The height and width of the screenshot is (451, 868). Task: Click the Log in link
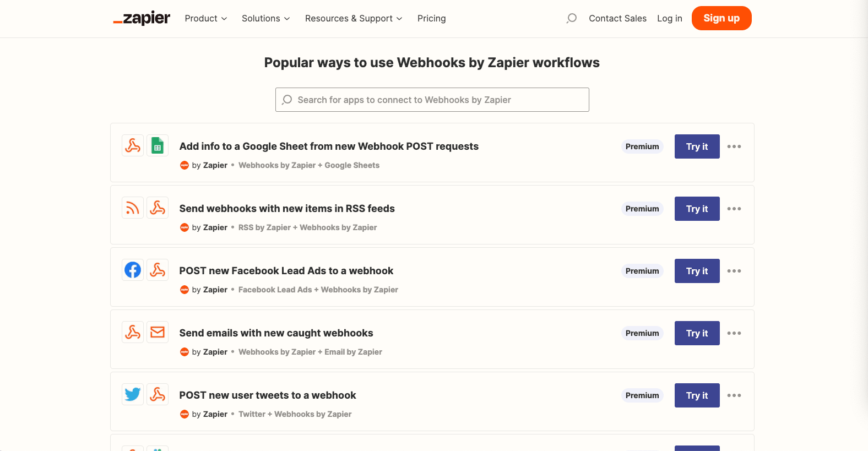(669, 19)
